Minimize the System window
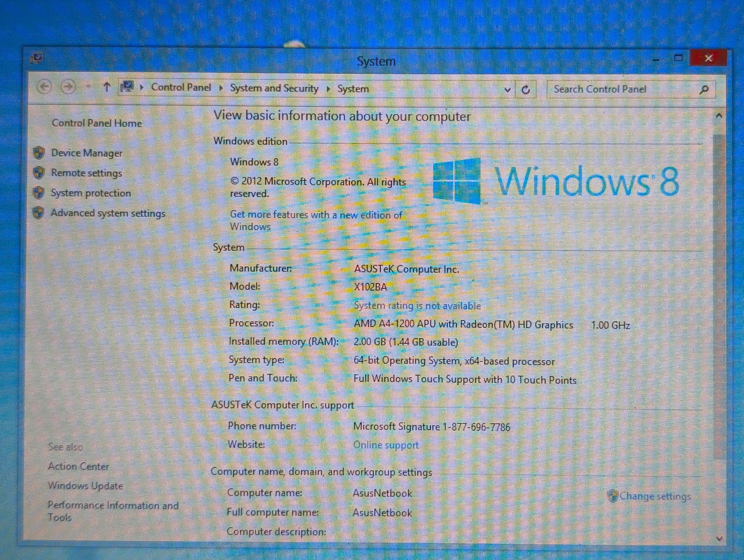The height and width of the screenshot is (560, 744). pos(656,60)
